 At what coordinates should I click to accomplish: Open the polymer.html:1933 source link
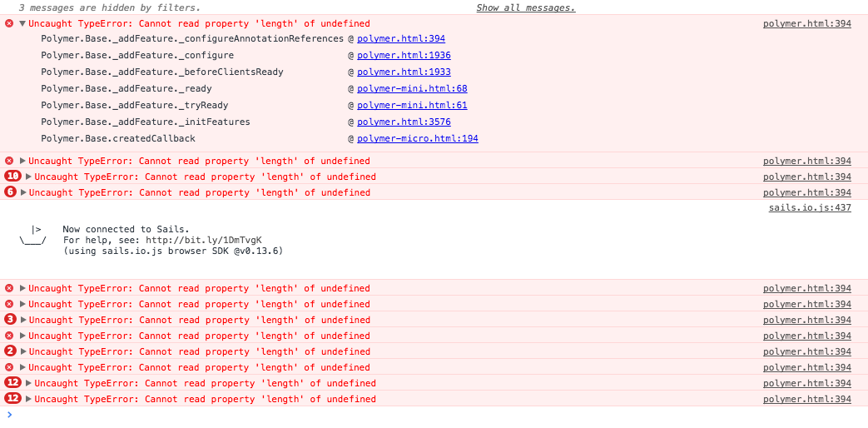tap(404, 72)
